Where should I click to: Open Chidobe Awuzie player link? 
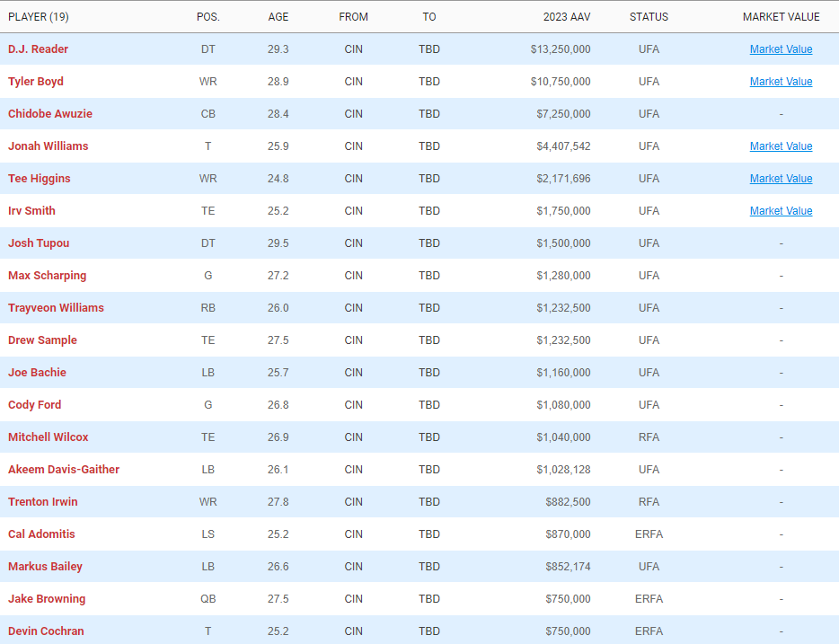(x=50, y=114)
